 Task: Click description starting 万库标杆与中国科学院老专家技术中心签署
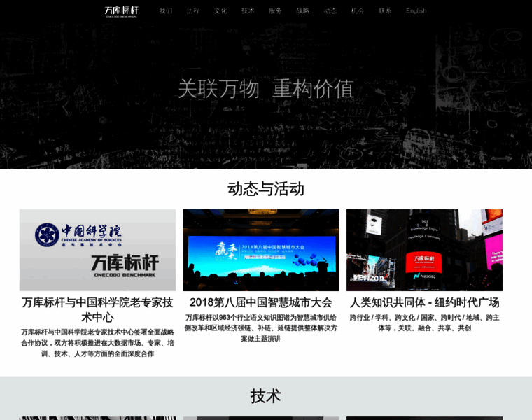click(x=98, y=343)
